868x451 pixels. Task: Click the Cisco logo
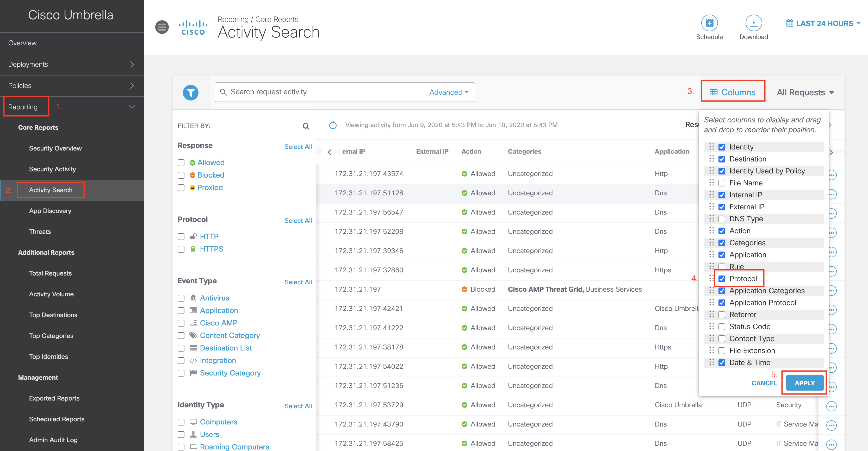coord(193,28)
